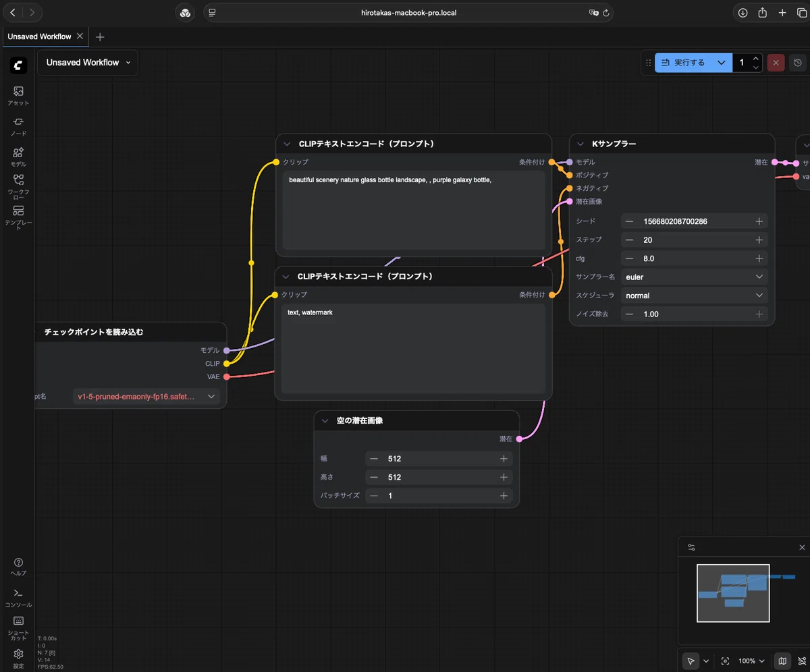The width and height of the screenshot is (810, 672).
Task: Click the negative prompt text, watermark
Action: pos(310,312)
